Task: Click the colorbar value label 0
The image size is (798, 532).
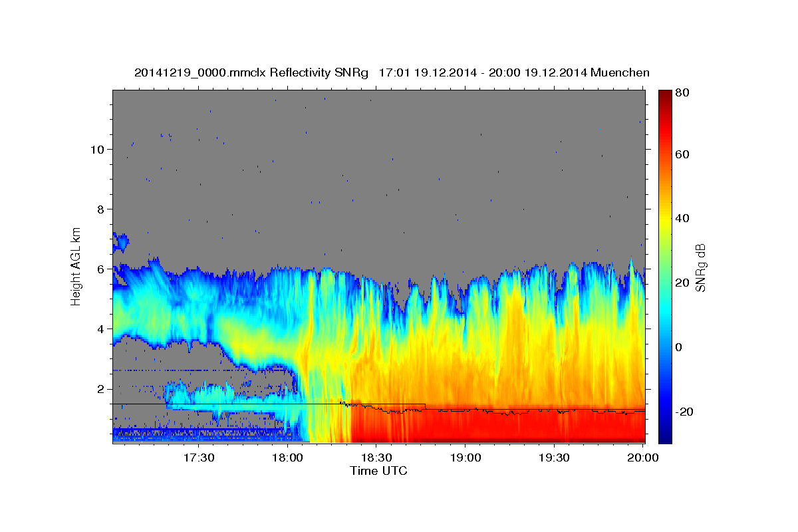Action: tap(678, 347)
